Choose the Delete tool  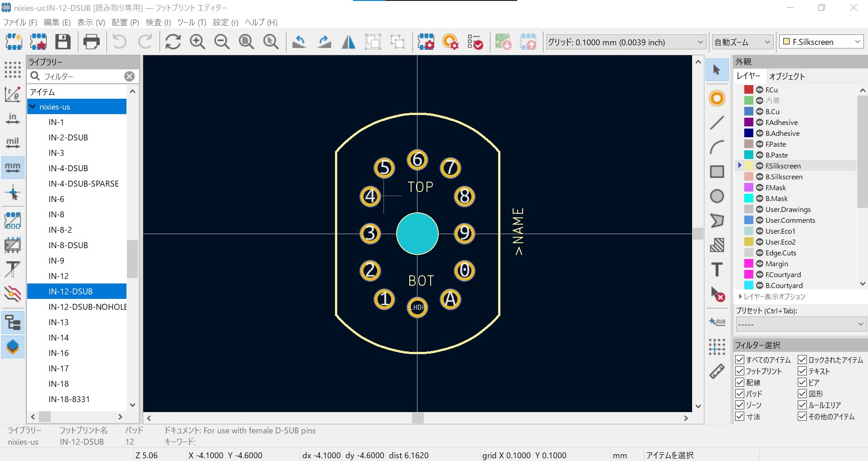pos(717,294)
